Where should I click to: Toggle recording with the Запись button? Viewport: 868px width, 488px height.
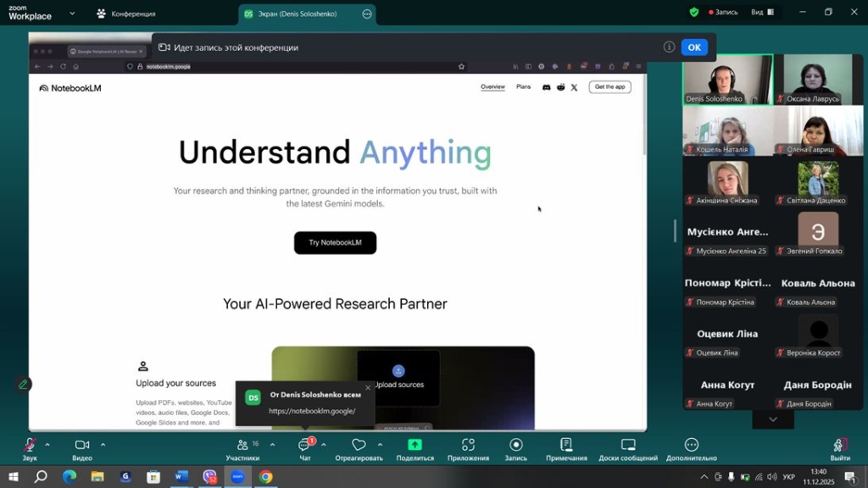(515, 446)
